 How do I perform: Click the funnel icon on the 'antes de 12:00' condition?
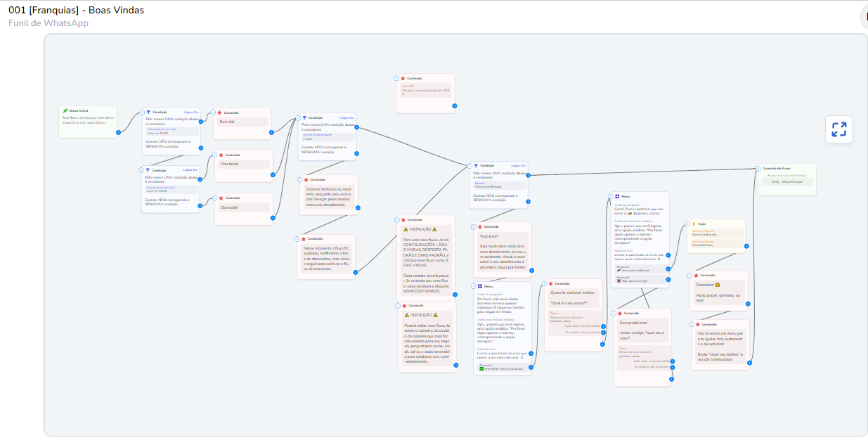[x=148, y=112]
